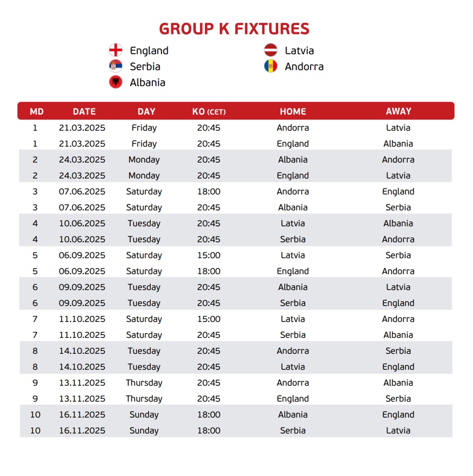This screenshot has height=476, width=473.
Task: Click the Latvia flag icon
Action: pyautogui.click(x=271, y=50)
